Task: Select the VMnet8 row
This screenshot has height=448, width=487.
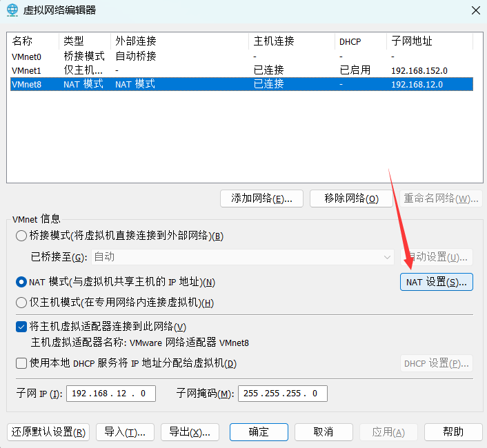Action: [x=241, y=84]
